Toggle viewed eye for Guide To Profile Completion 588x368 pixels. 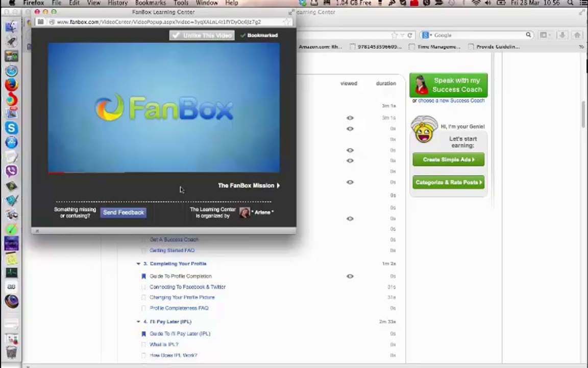coord(350,276)
